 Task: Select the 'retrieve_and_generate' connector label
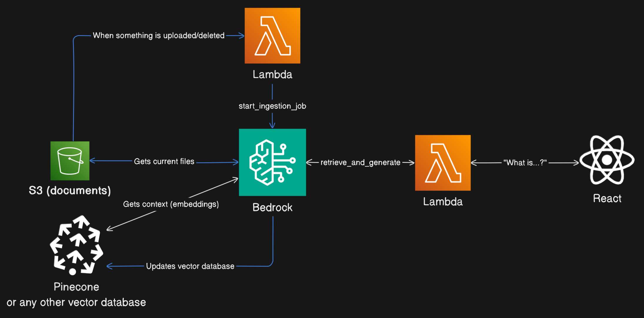point(360,163)
